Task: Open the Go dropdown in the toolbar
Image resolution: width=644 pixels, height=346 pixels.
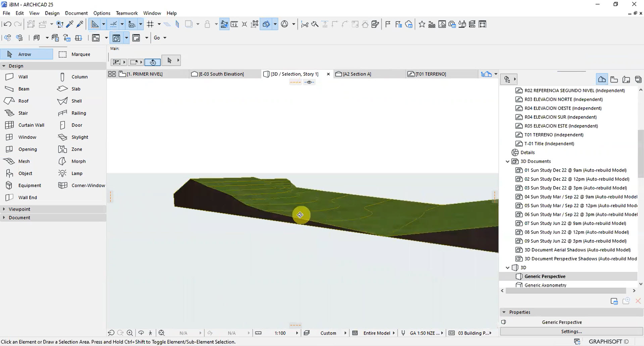Action: [x=160, y=38]
